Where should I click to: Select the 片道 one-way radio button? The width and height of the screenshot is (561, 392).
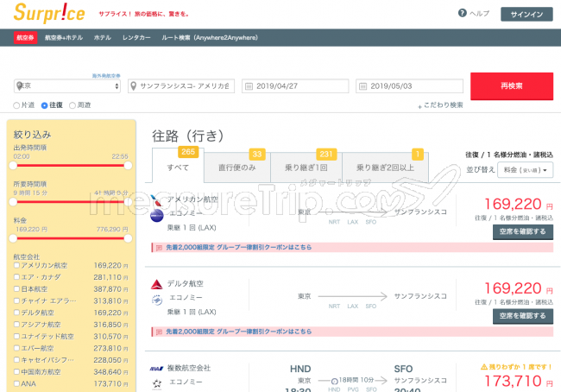(16, 105)
